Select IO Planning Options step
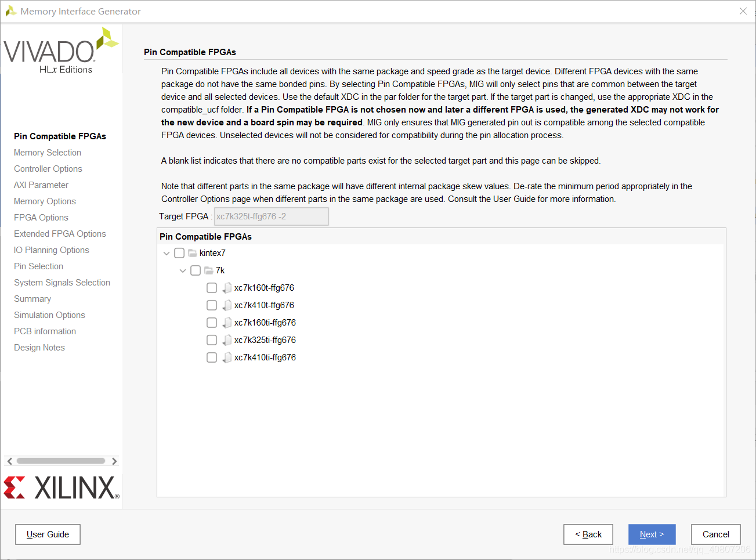Image resolution: width=756 pixels, height=560 pixels. 52,250
